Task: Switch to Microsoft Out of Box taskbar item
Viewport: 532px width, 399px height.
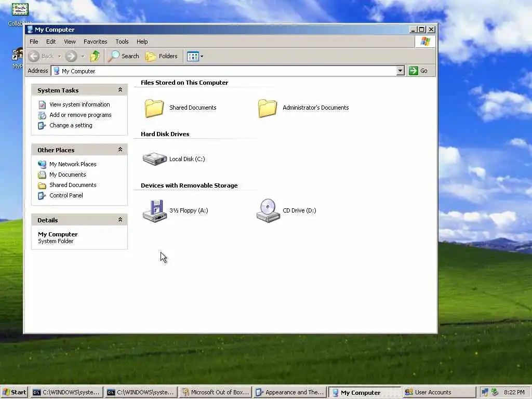Action: (216, 392)
